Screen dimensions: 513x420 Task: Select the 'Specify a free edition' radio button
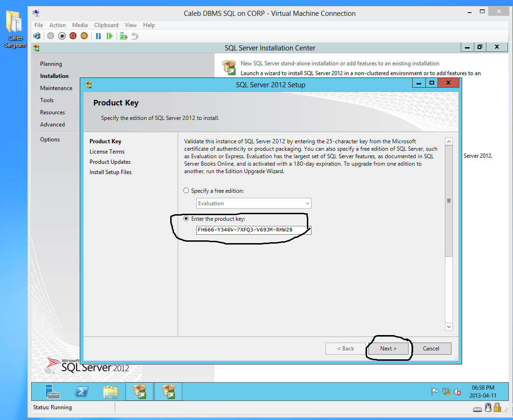pyautogui.click(x=186, y=190)
